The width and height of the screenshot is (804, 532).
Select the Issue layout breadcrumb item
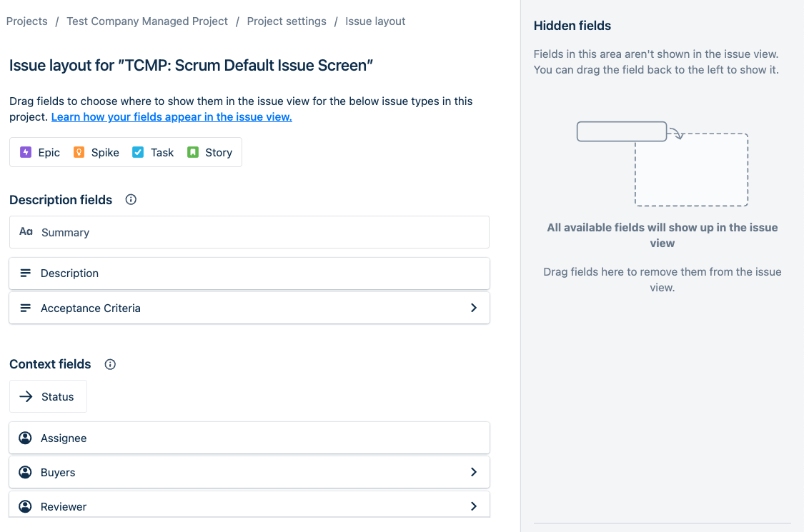pos(375,21)
